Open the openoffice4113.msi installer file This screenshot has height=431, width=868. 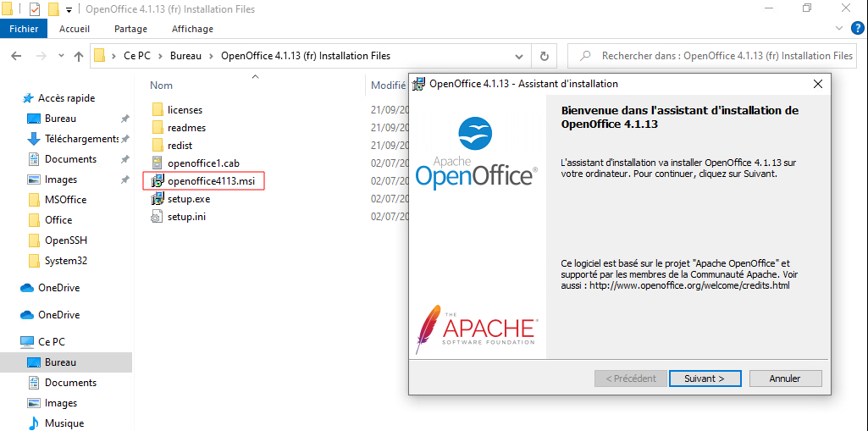point(210,181)
